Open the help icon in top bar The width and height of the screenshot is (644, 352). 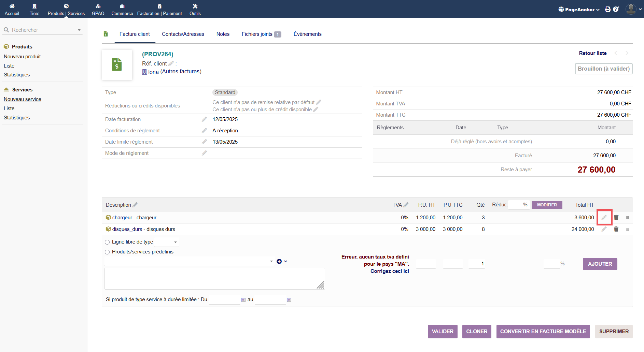(x=616, y=10)
